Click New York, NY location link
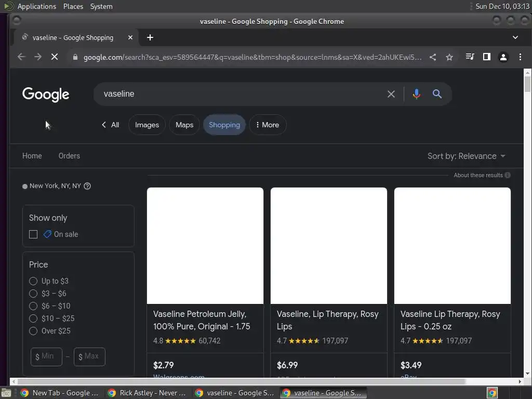The height and width of the screenshot is (399, 532). tap(55, 186)
